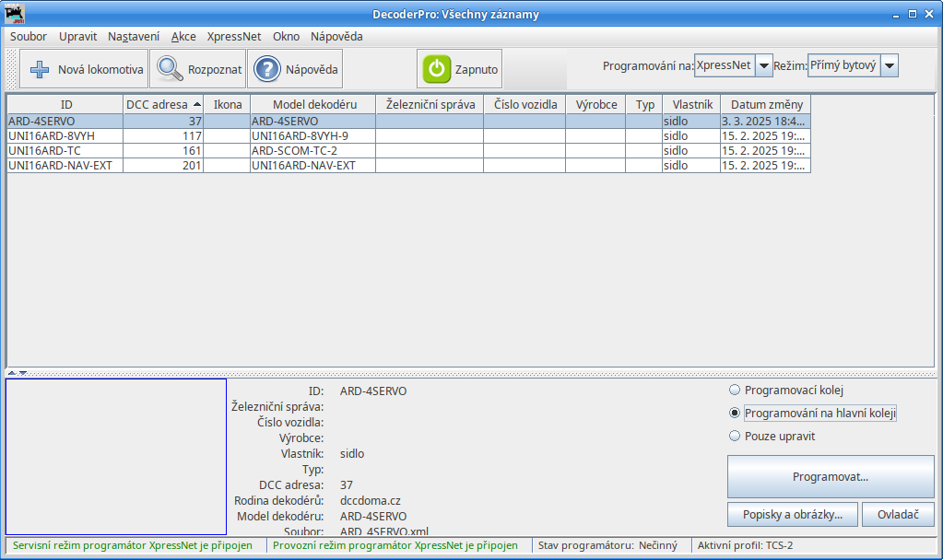Open the Ovladač throttle button
This screenshot has width=943, height=560.
(x=898, y=515)
